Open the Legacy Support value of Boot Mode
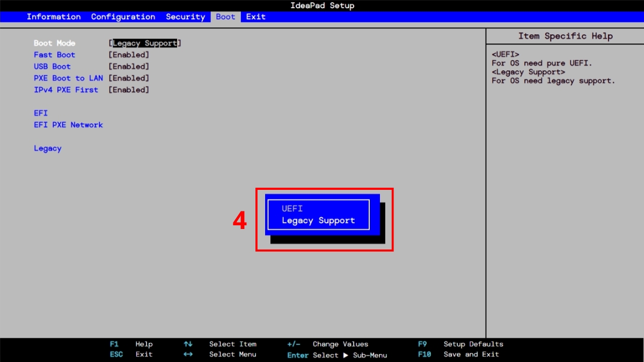644x362 pixels. click(x=145, y=43)
